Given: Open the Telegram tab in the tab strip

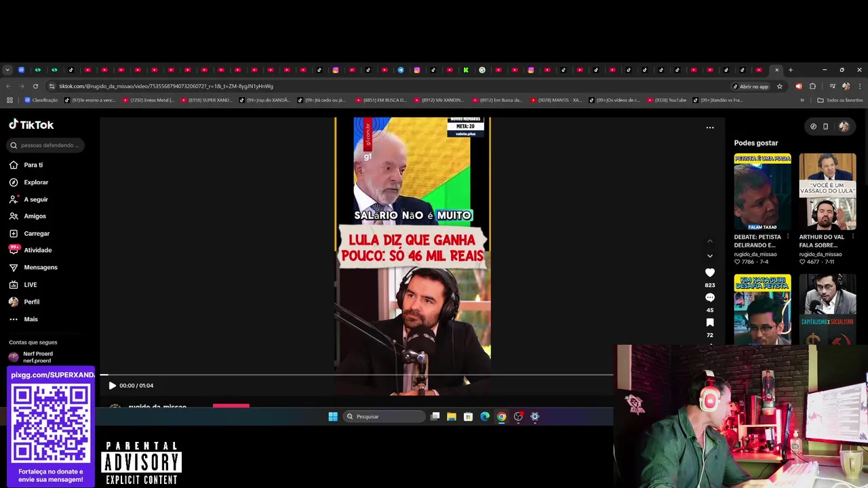Looking at the screenshot, I should tap(401, 70).
